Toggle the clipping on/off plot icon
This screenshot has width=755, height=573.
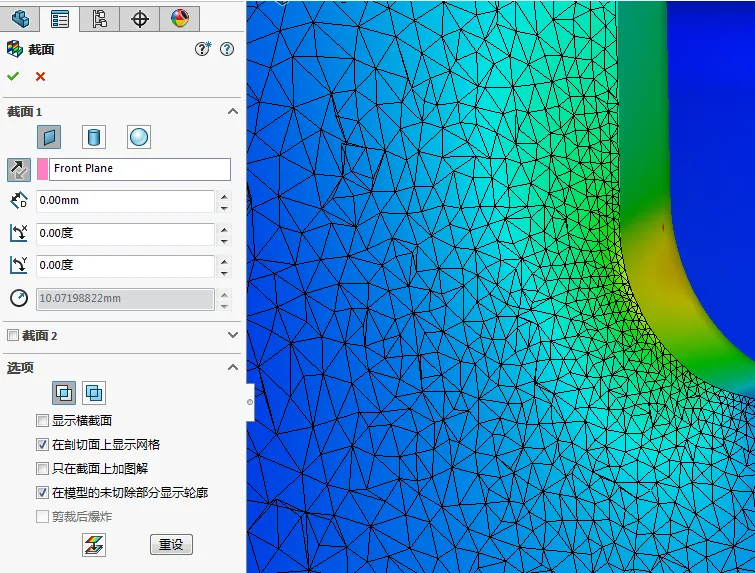[x=94, y=545]
